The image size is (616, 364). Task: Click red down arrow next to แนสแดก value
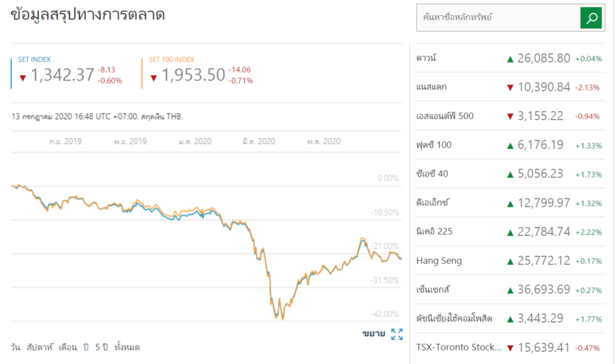coord(510,88)
